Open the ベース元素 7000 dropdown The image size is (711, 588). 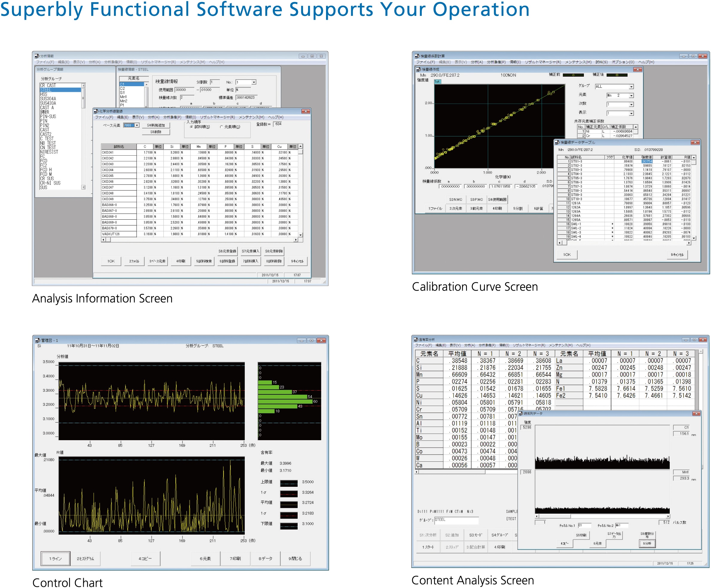pyautogui.click(x=137, y=125)
